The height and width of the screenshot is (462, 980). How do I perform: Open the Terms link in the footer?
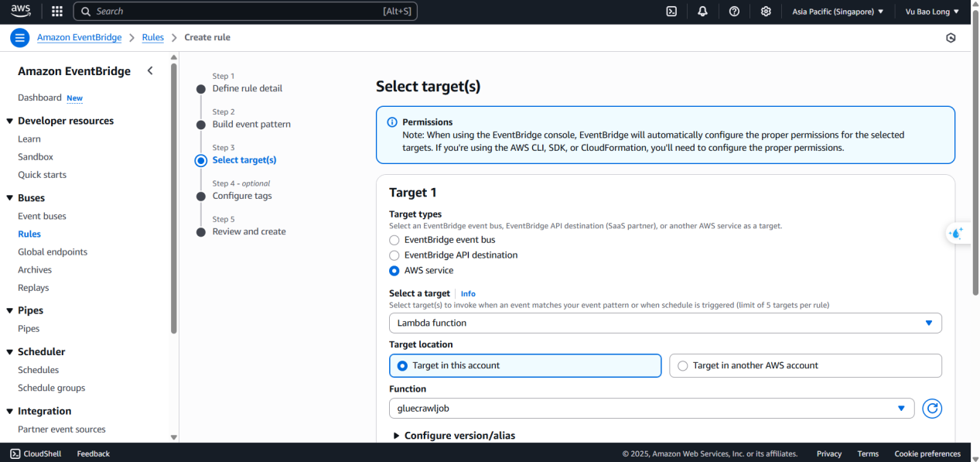pos(868,454)
